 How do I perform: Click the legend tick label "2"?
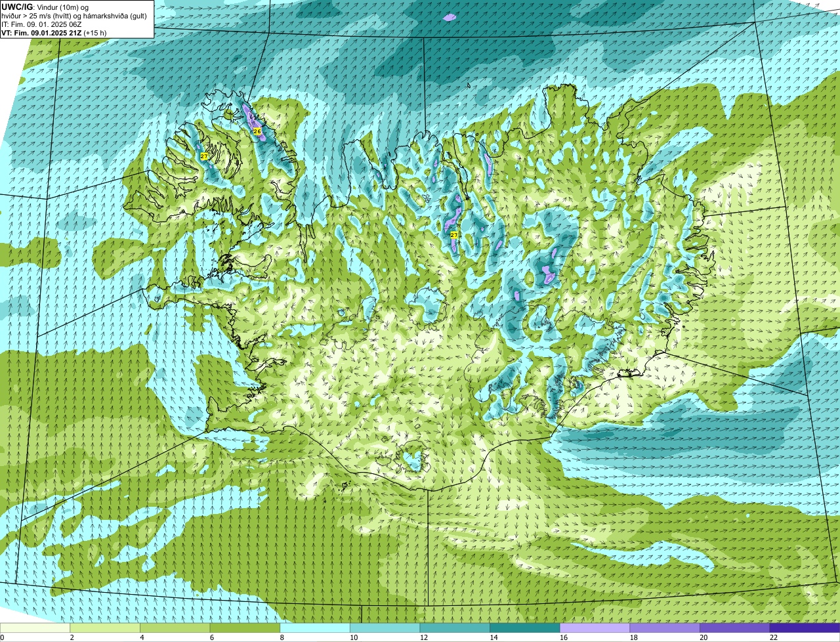tap(72, 637)
